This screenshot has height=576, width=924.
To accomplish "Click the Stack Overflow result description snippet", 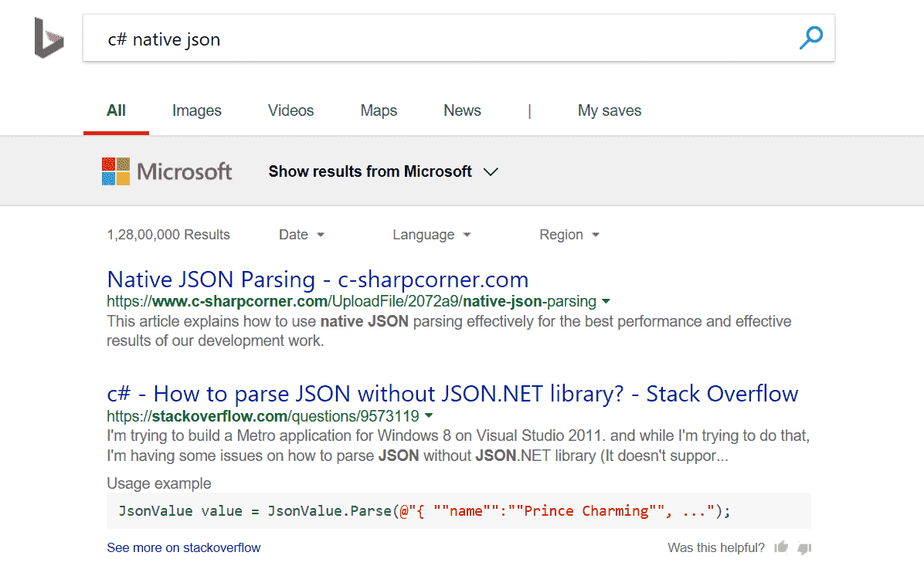I will [x=458, y=446].
